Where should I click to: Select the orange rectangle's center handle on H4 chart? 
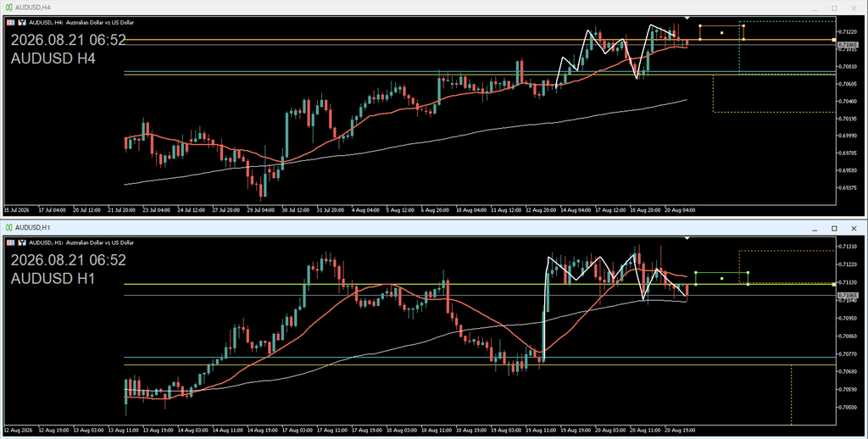[x=722, y=33]
